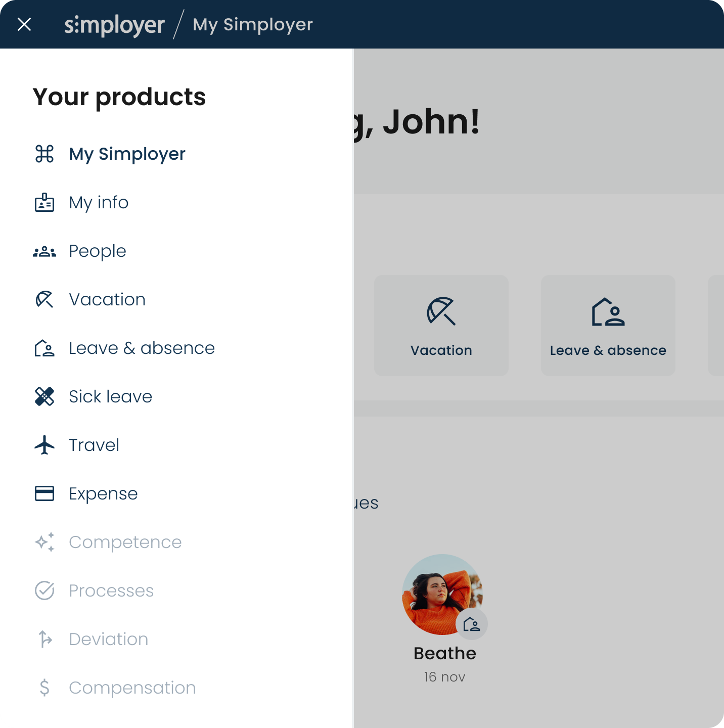Viewport: 724px width, 728px height.
Task: Click the Travel airplane icon
Action: (x=44, y=445)
